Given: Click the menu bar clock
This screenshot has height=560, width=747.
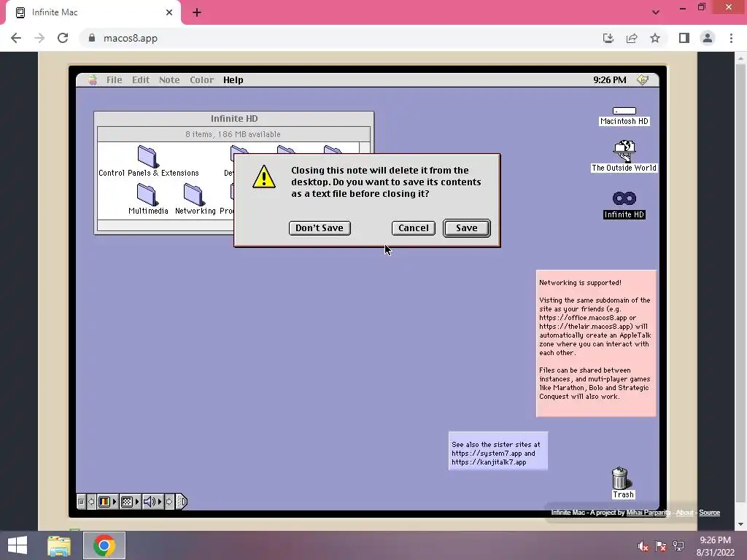Looking at the screenshot, I should pos(609,80).
